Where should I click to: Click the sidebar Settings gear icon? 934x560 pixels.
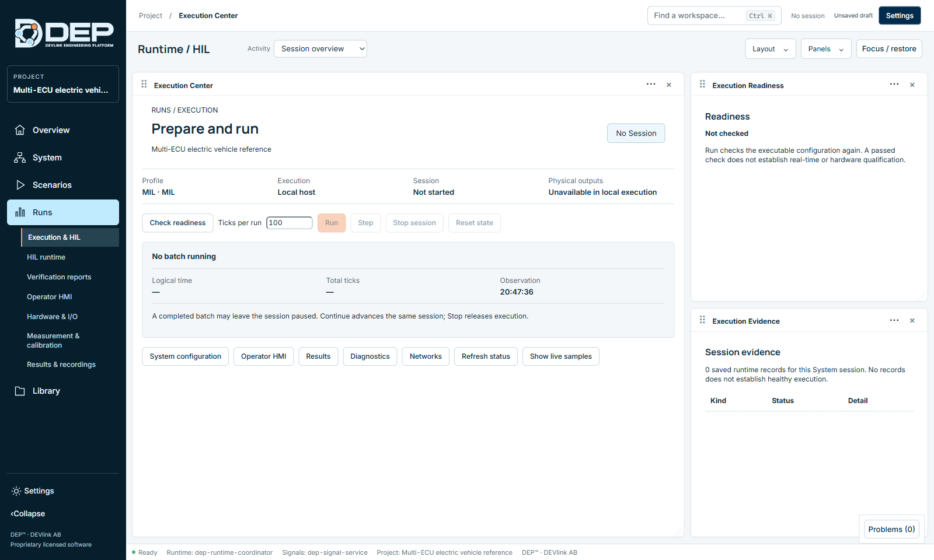(16, 491)
